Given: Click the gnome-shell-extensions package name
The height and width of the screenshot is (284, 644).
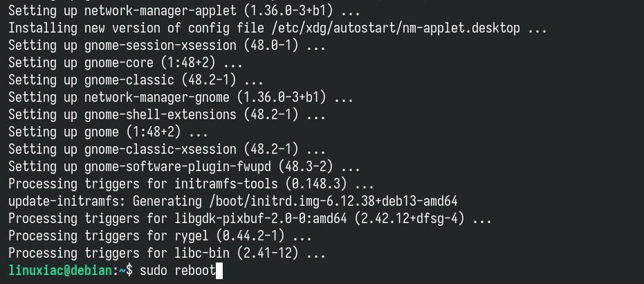Looking at the screenshot, I should point(160,115).
